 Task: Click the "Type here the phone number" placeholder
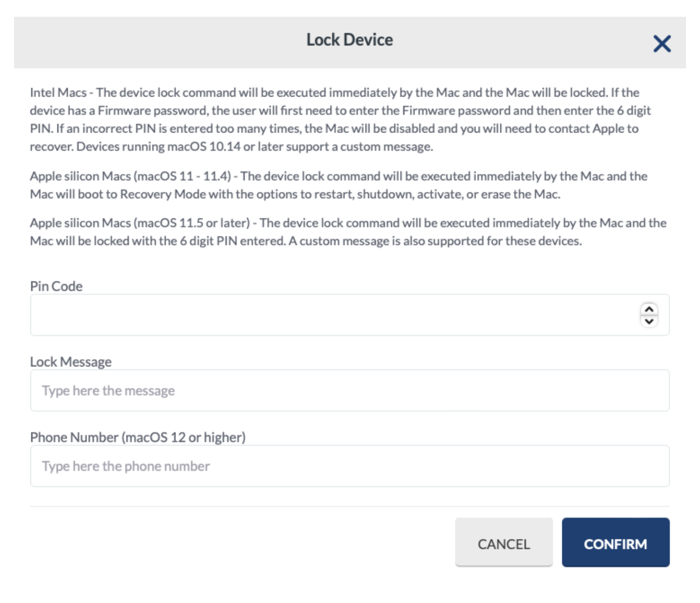(126, 466)
